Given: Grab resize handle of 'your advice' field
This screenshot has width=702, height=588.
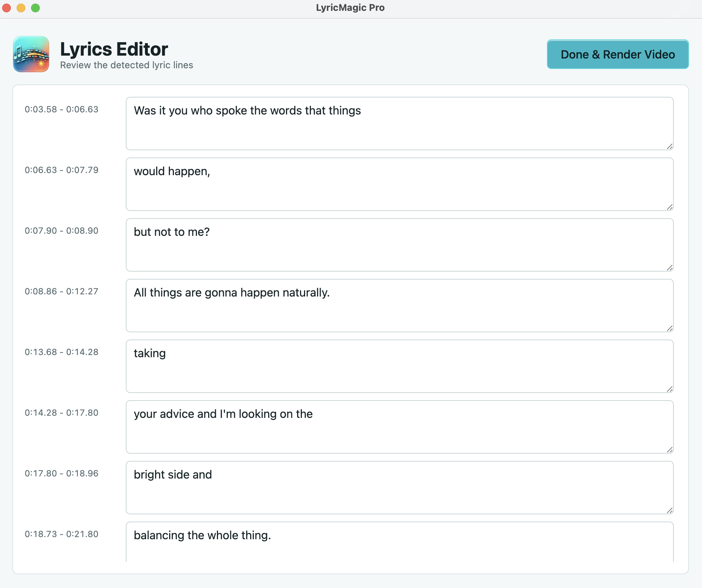Looking at the screenshot, I should click(x=669, y=450).
